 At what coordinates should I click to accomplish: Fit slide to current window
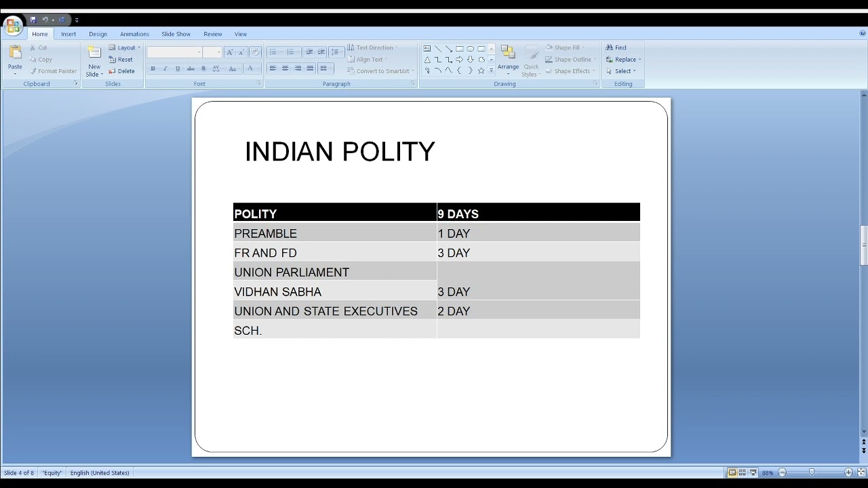861,472
